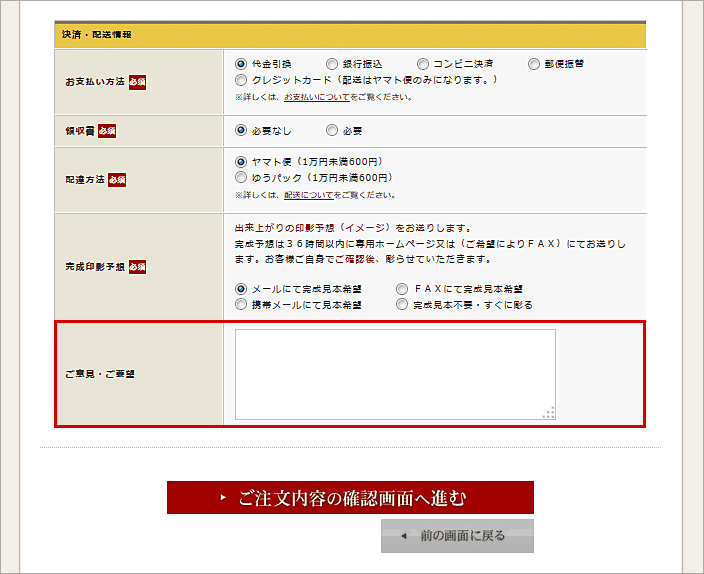704x574 pixels.
Task: Select 必要 for the receipt (領収書)
Action: (332, 130)
